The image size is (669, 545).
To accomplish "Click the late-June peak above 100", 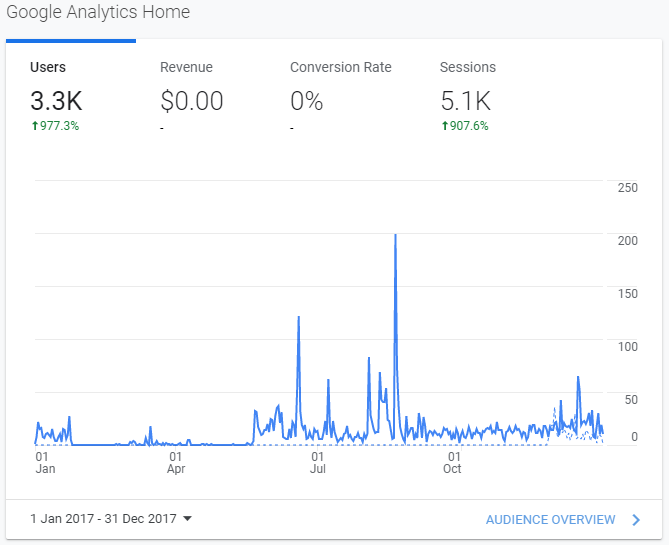I will (x=299, y=317).
